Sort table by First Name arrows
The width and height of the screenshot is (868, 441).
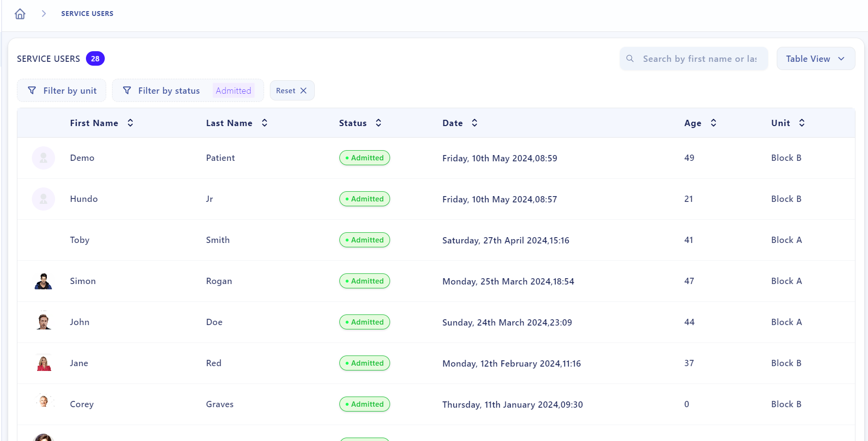tap(130, 123)
